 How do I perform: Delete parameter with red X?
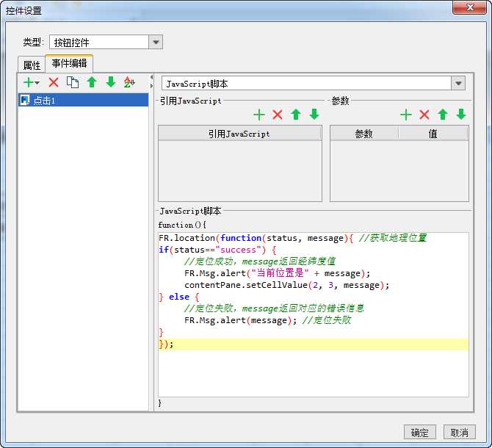click(424, 115)
